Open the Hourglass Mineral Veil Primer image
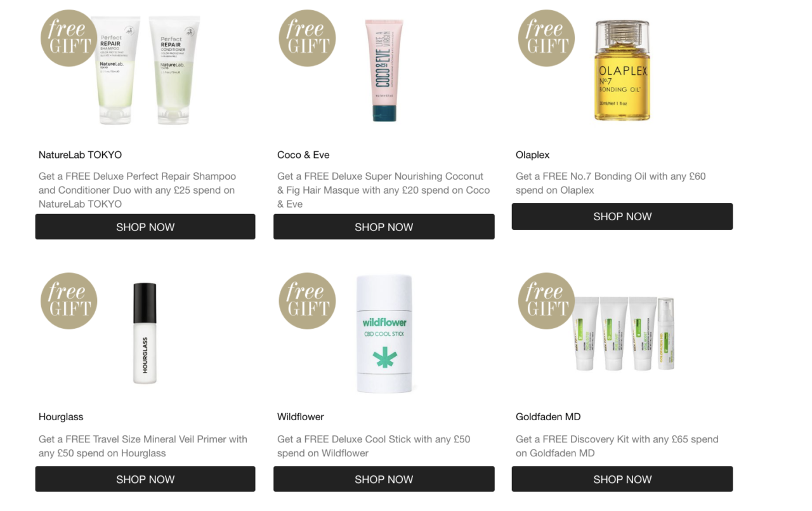 [x=145, y=333]
